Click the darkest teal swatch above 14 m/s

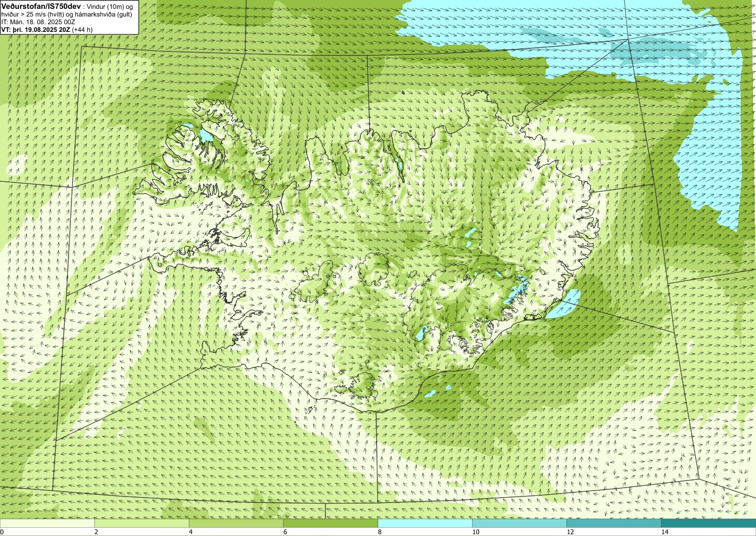[x=709, y=523]
